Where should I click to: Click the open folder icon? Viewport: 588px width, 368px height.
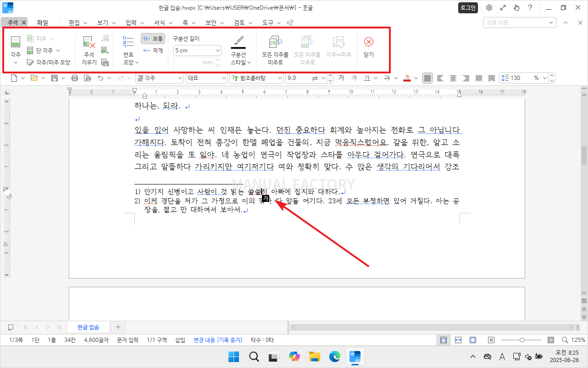point(34,78)
